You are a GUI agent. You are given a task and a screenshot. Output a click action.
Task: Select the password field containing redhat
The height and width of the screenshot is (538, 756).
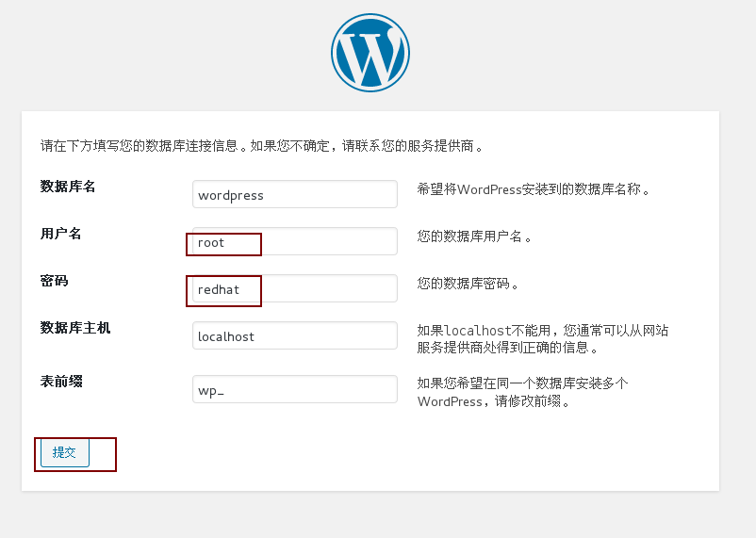click(295, 288)
